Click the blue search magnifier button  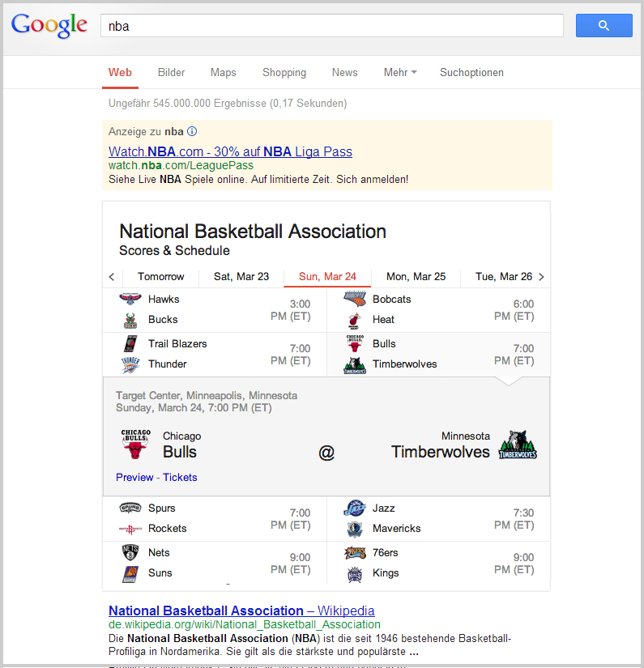(603, 26)
